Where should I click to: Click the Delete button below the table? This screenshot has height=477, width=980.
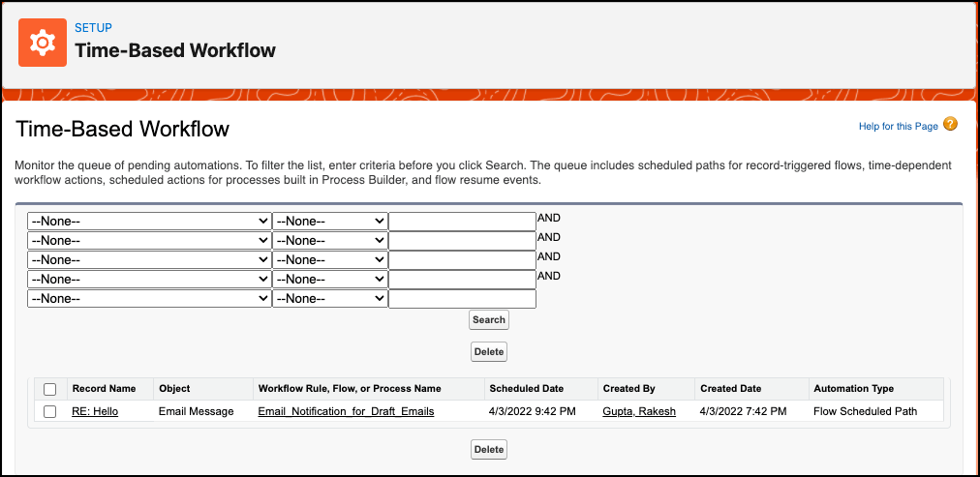tap(489, 450)
